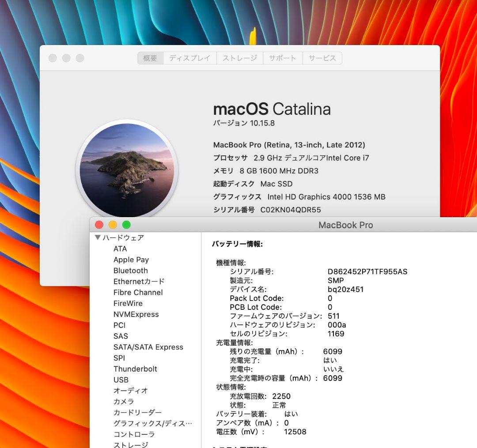
Task: Select FireWire in the sidebar
Action: [128, 303]
